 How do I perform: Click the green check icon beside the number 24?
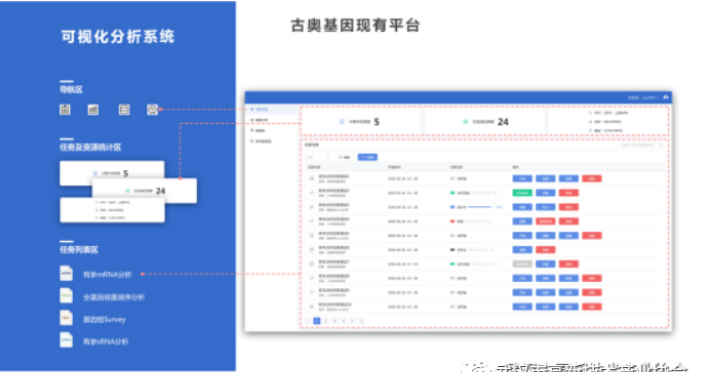[x=465, y=121]
